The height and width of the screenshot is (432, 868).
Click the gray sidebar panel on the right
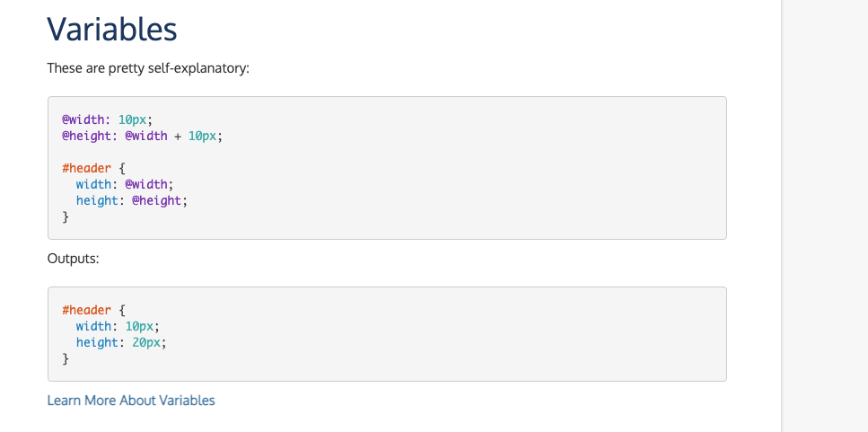pyautogui.click(x=824, y=216)
